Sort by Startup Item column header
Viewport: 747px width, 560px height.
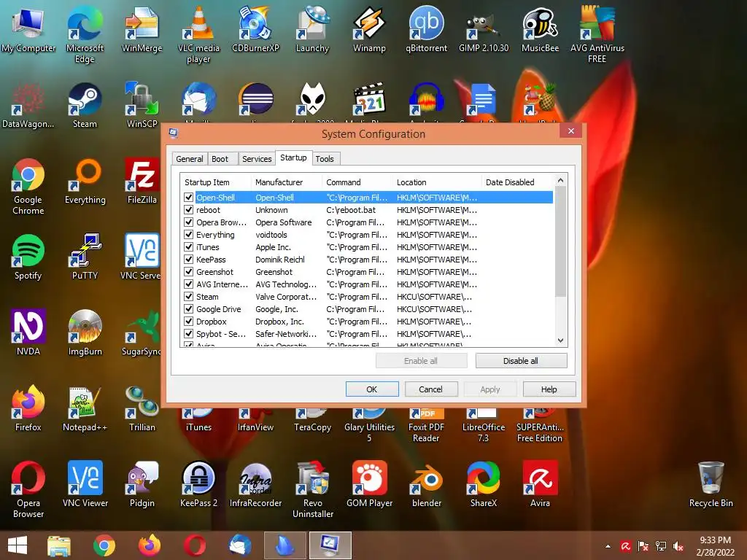tap(215, 182)
